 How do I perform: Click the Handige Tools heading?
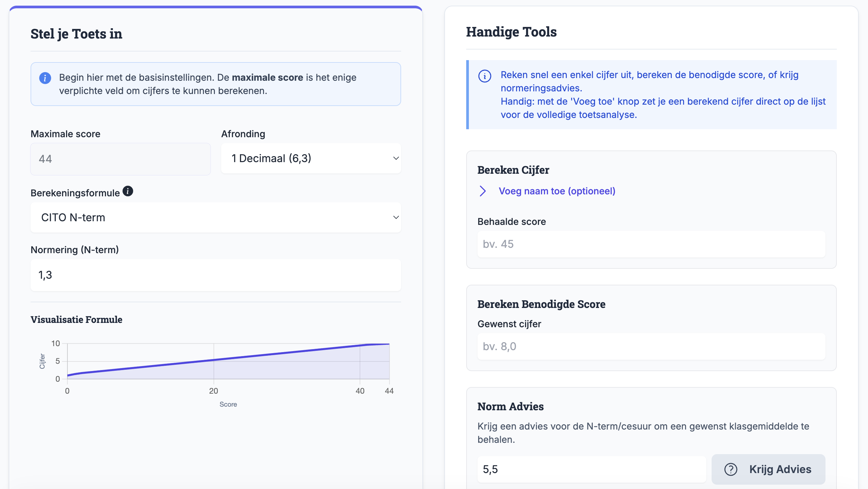(x=511, y=32)
